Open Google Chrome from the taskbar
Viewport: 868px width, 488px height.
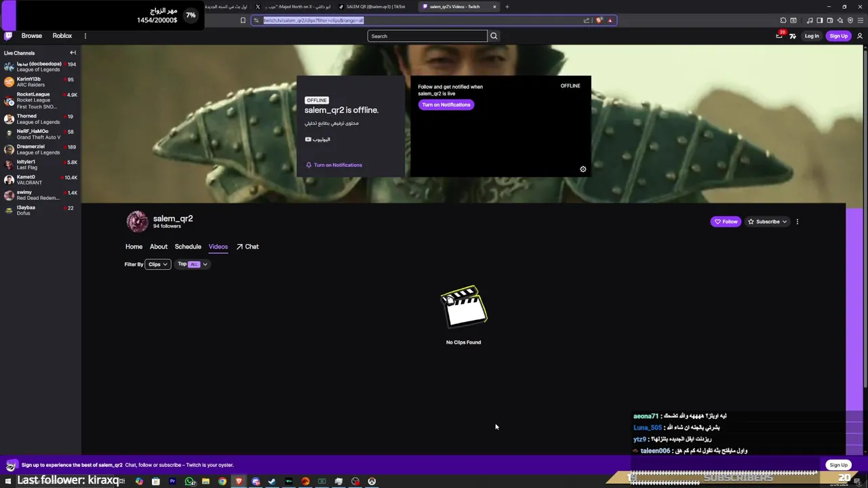click(x=222, y=481)
